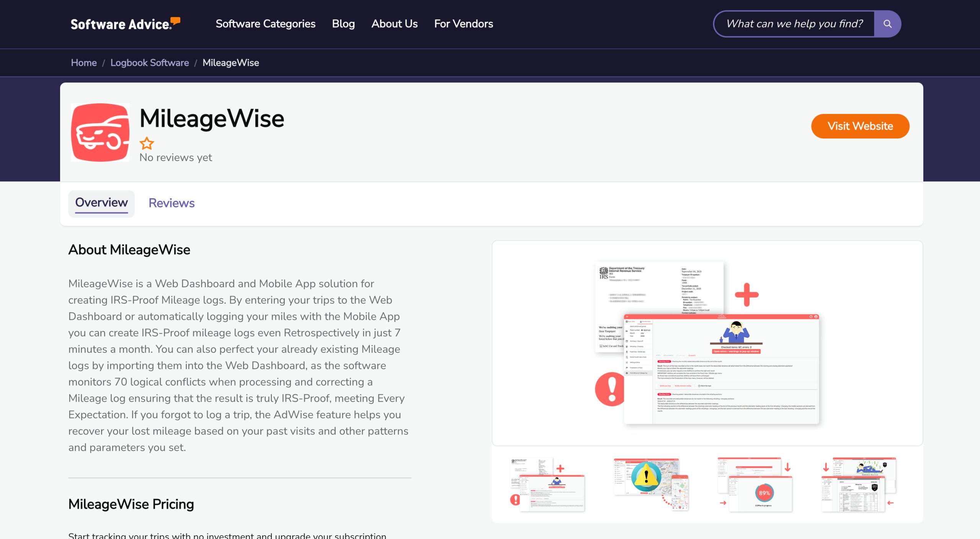Select the bottom-left dashboard thumbnail
Viewport: 980px width, 539px height.
547,485
